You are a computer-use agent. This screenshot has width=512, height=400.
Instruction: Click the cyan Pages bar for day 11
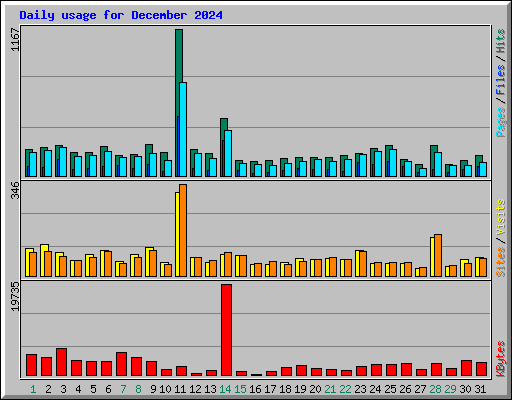coord(183,129)
